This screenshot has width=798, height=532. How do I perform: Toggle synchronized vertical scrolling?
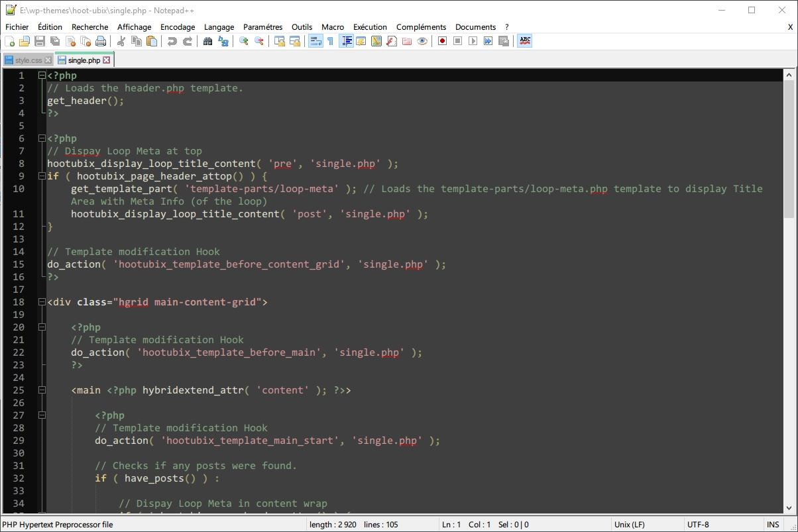coord(280,41)
